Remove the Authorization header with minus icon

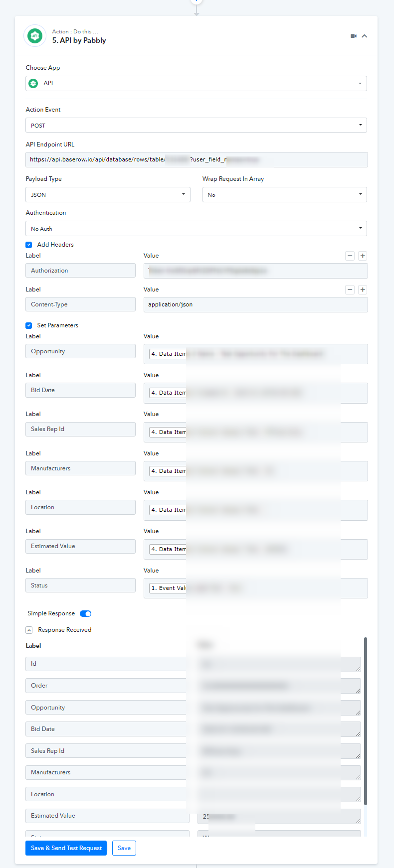click(350, 256)
